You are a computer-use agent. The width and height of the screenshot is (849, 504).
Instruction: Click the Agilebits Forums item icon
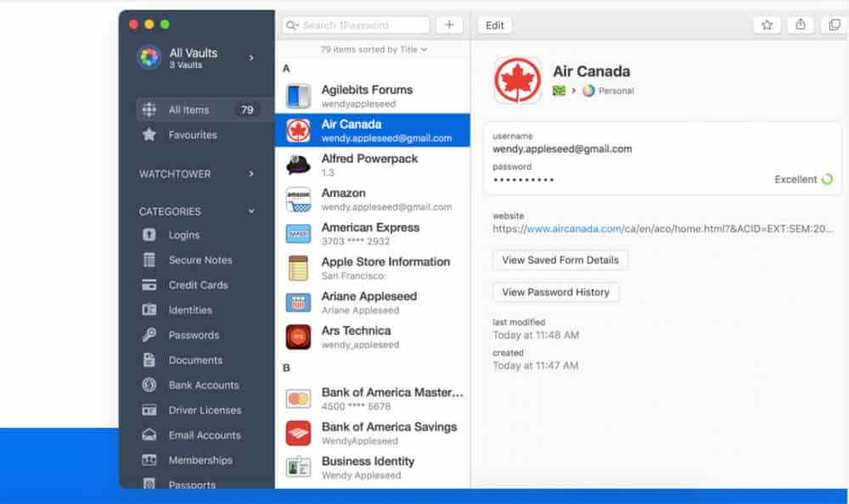click(298, 96)
